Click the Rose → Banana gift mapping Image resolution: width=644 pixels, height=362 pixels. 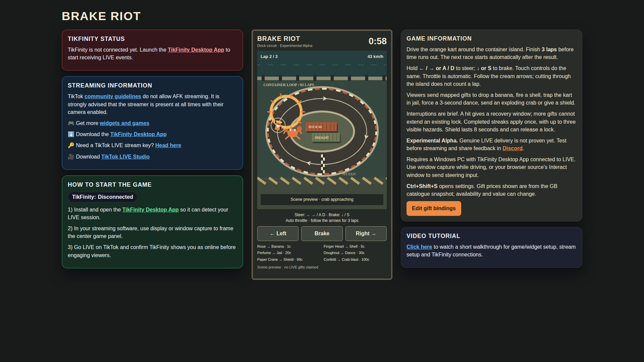274,246
